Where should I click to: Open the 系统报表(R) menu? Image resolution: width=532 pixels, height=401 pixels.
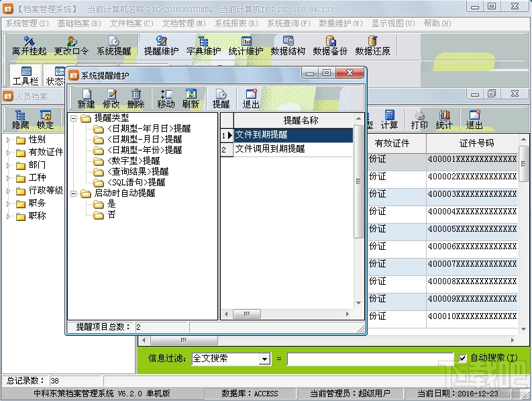[x=237, y=24]
